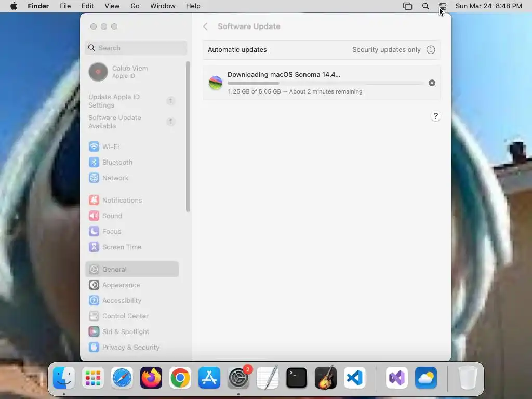This screenshot has height=399, width=532.
Task: Click the sidebar scrollbar
Action: (x=188, y=137)
